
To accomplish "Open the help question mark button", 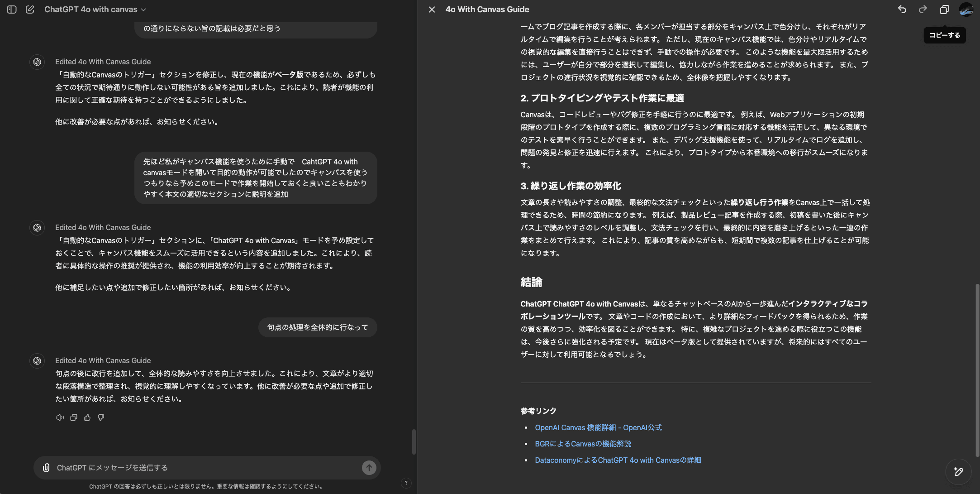I will click(406, 483).
